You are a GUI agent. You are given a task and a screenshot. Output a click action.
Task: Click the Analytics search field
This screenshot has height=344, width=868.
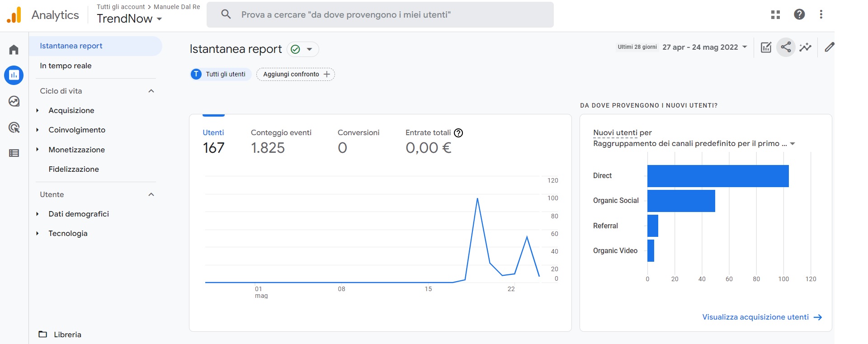pyautogui.click(x=380, y=14)
